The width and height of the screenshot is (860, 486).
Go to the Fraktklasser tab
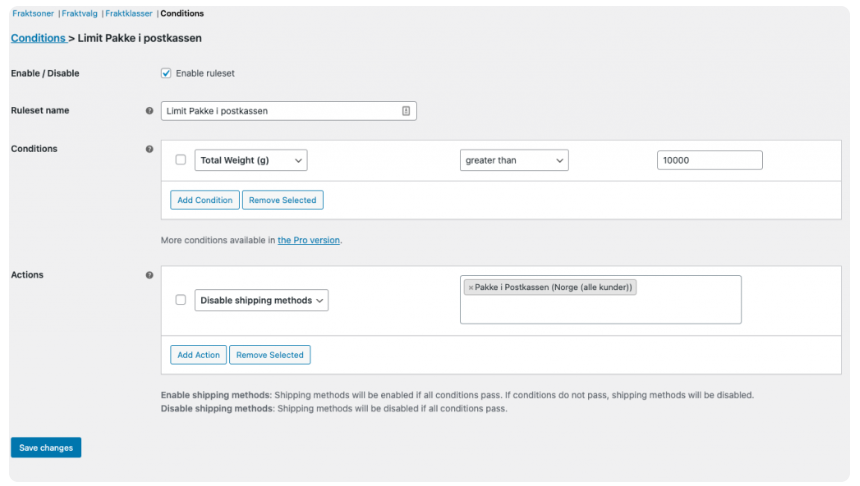coord(130,14)
